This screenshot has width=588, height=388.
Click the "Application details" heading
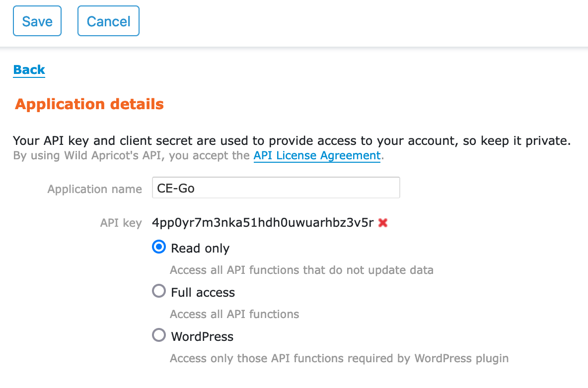pos(89,104)
